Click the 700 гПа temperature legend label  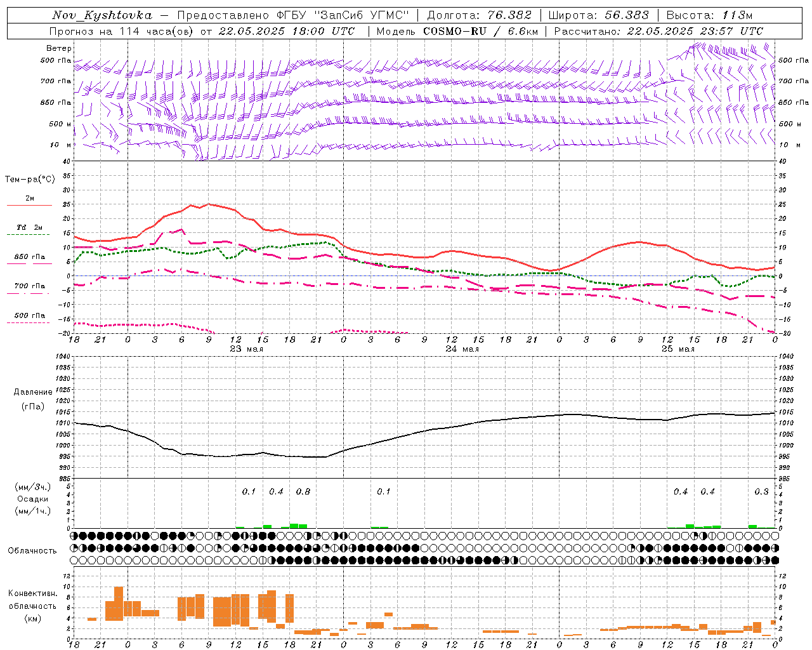[30, 286]
